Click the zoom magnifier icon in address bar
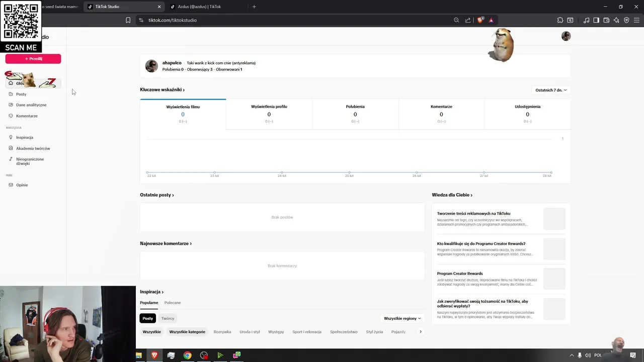 point(456,20)
